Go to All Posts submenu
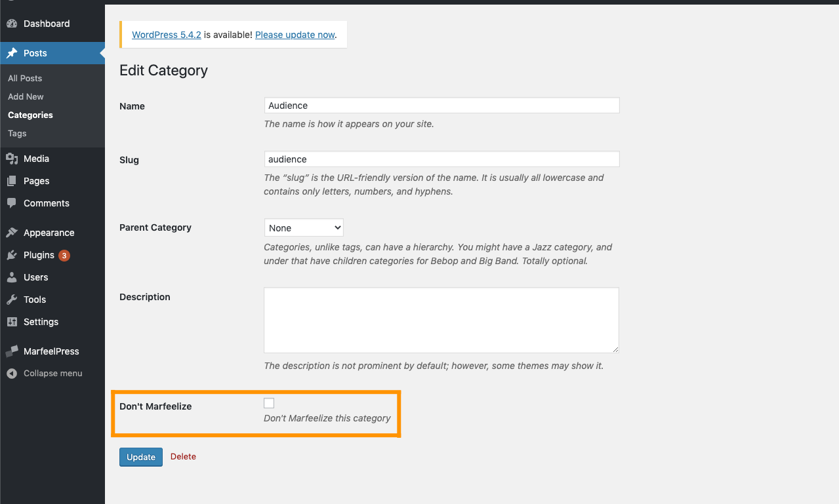This screenshot has height=504, width=839. pos(25,78)
